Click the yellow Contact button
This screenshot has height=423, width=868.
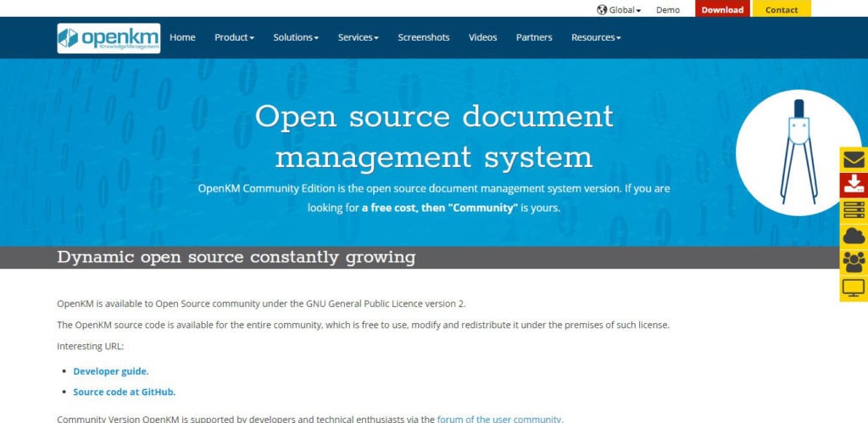coord(781,8)
